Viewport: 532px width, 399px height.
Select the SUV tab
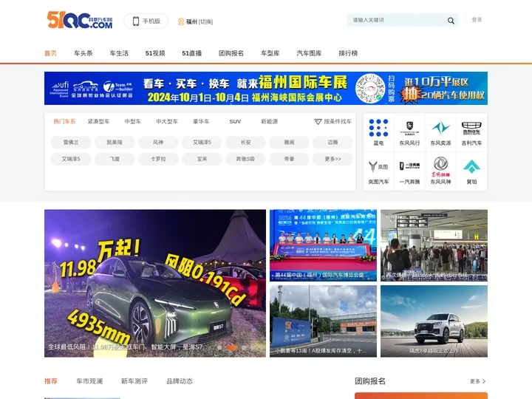tap(235, 121)
